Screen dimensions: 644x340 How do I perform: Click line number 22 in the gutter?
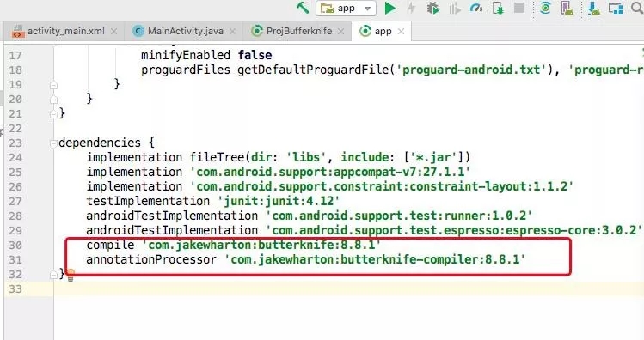[15, 129]
